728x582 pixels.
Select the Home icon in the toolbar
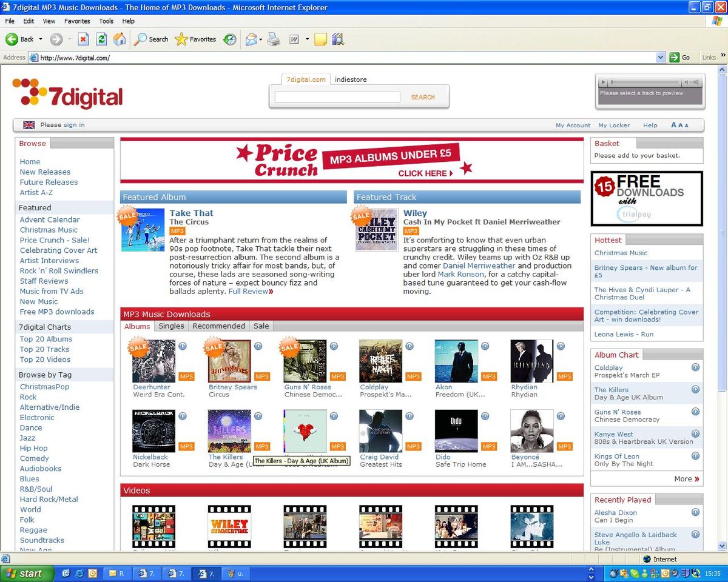point(120,39)
